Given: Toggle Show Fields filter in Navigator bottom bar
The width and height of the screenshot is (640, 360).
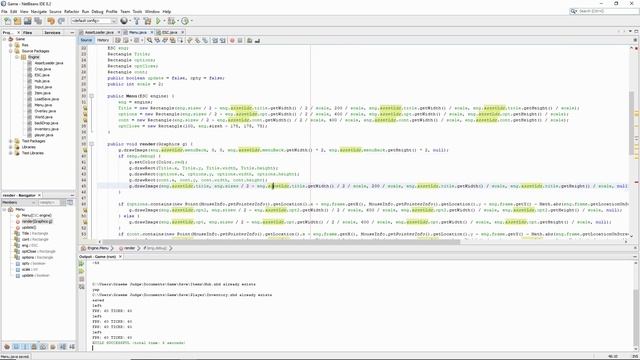Looking at the screenshot, I should point(16,347).
